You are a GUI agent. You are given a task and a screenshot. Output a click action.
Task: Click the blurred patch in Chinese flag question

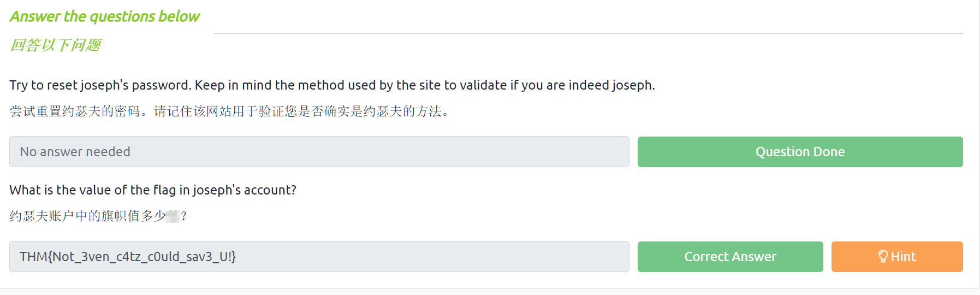173,216
